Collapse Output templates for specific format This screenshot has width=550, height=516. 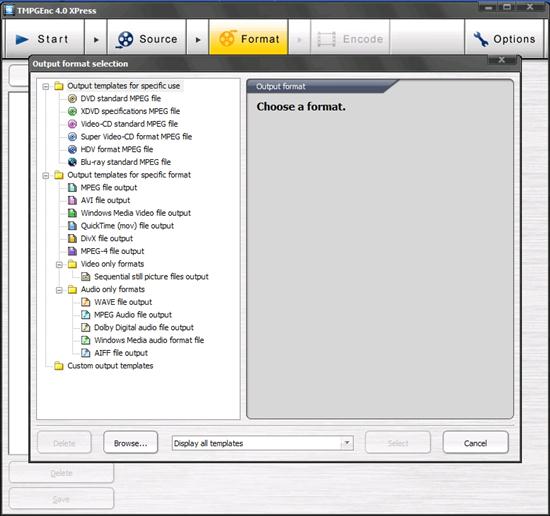tap(46, 175)
